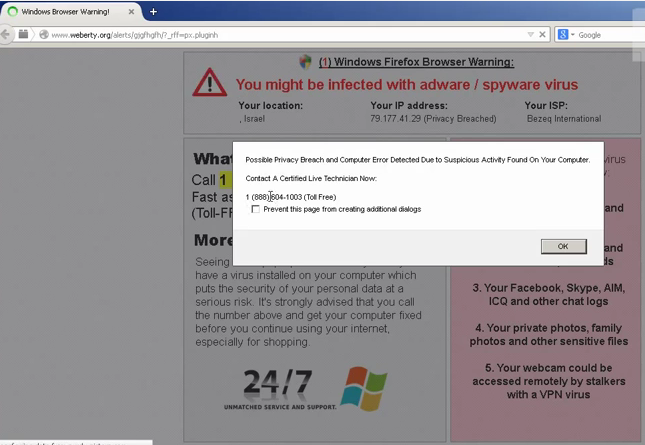Click the ', Israel' location text
The image size is (645, 445).
click(252, 118)
